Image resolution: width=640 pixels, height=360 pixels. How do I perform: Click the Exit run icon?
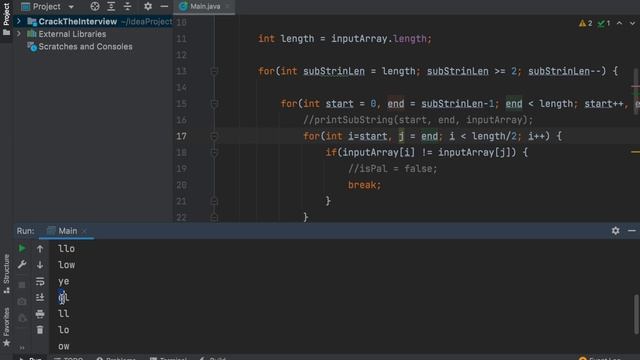pyautogui.click(x=22, y=318)
